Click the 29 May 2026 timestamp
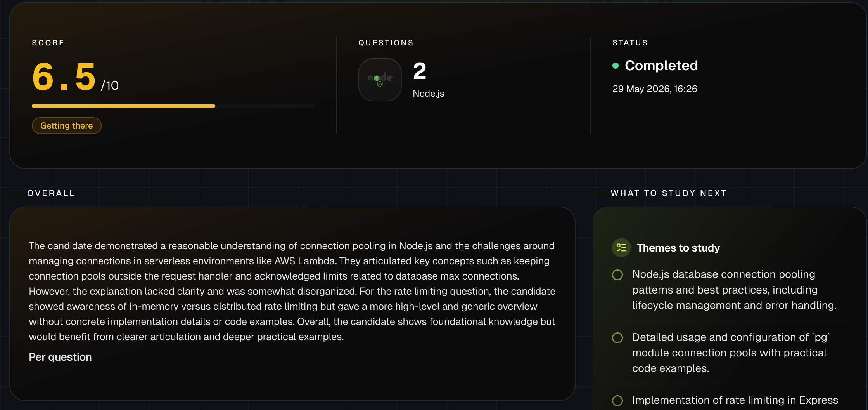This screenshot has height=410, width=868. pos(655,89)
